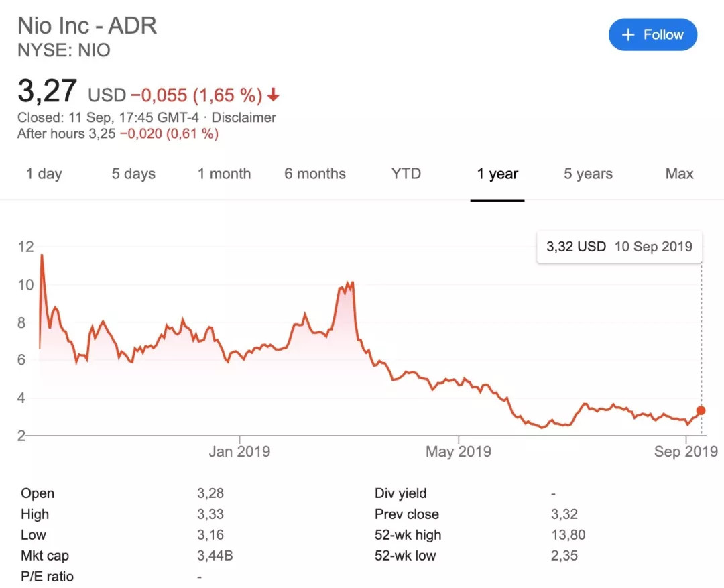Click the 3,32 USD 10 Sep 2019 tooltip
Viewport: 724px width, 588px height.
pos(619,247)
